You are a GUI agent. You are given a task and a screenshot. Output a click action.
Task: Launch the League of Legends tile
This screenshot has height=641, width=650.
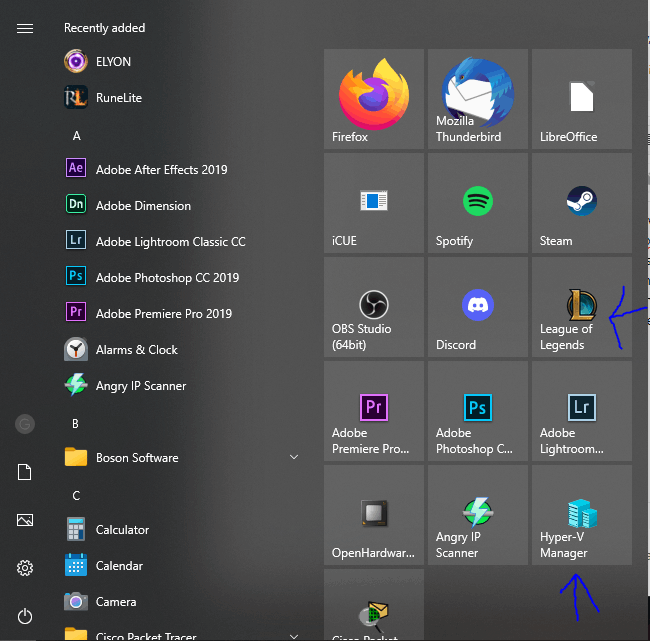(x=582, y=307)
